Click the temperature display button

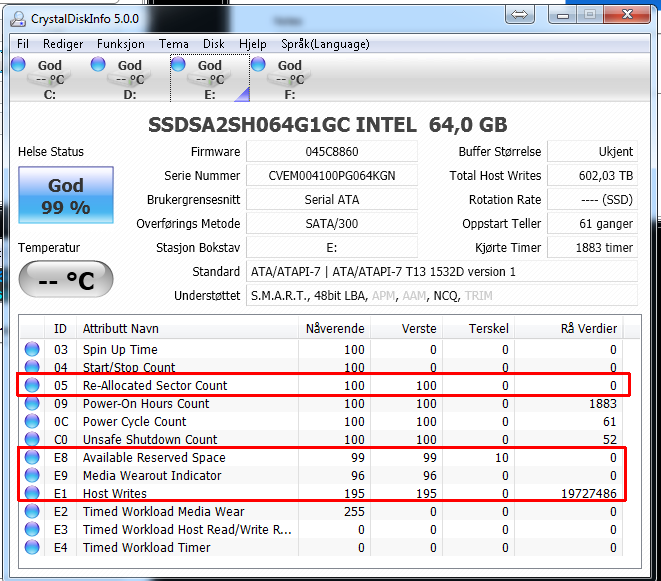[66, 279]
